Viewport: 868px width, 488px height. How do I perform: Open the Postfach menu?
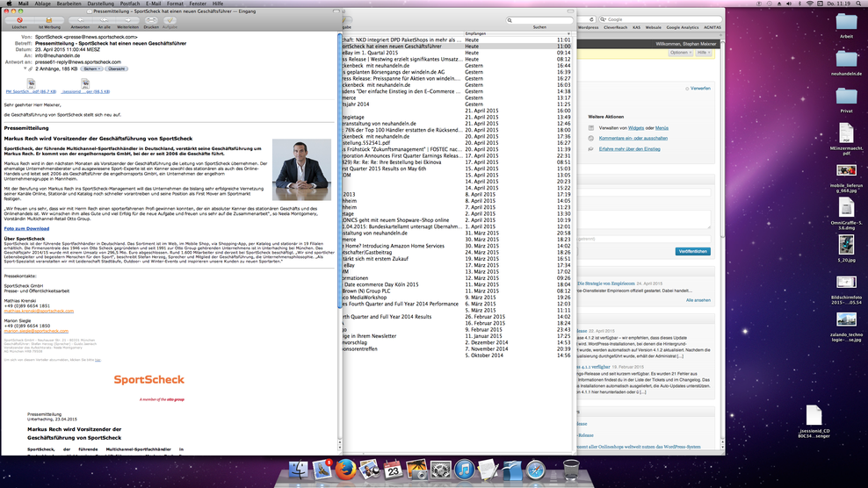tap(130, 4)
